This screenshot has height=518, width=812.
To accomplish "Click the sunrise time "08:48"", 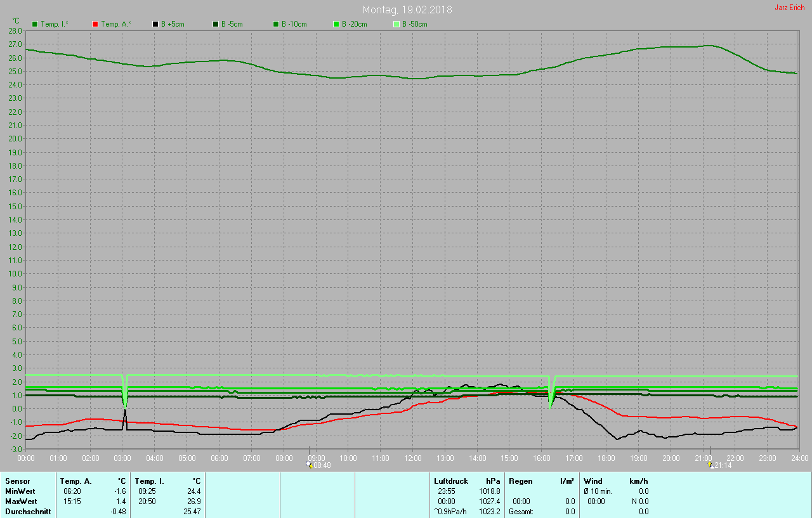I will tap(322, 465).
